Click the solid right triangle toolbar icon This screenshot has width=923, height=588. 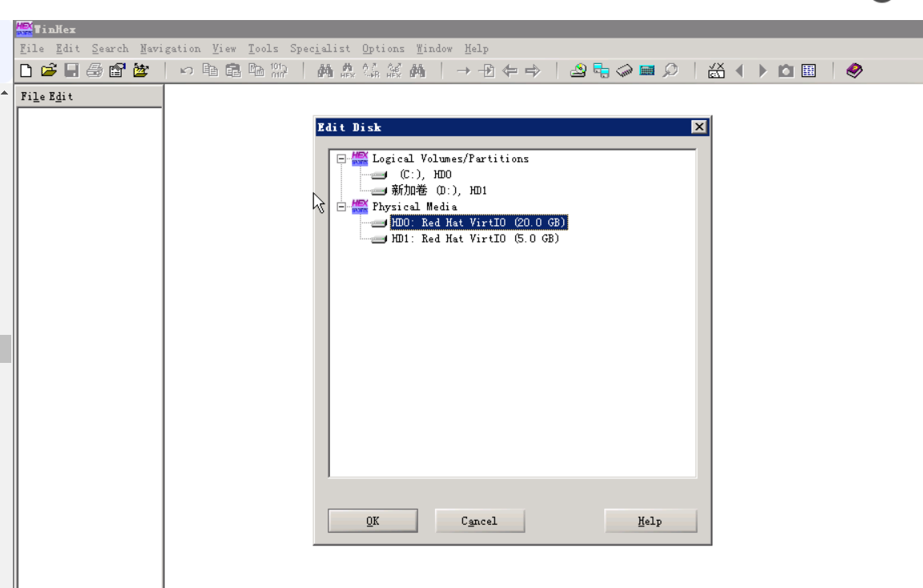point(763,70)
